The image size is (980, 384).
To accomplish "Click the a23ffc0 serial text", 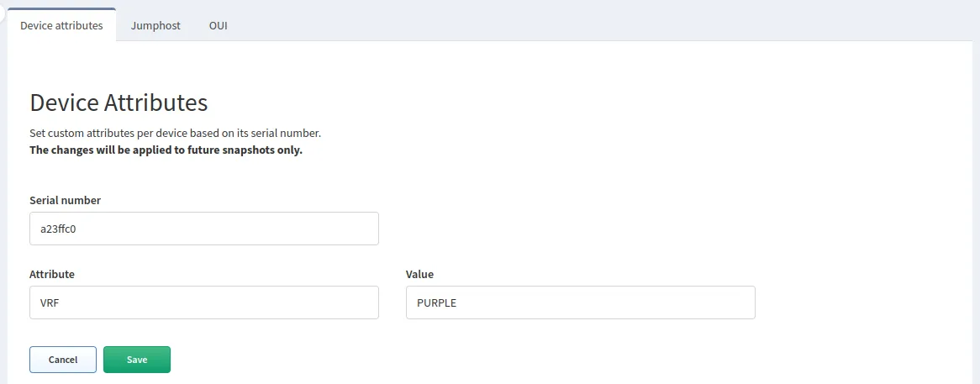I will click(x=59, y=229).
